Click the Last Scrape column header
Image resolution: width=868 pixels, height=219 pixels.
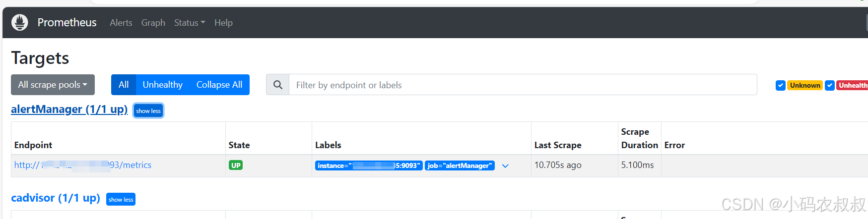(x=558, y=145)
